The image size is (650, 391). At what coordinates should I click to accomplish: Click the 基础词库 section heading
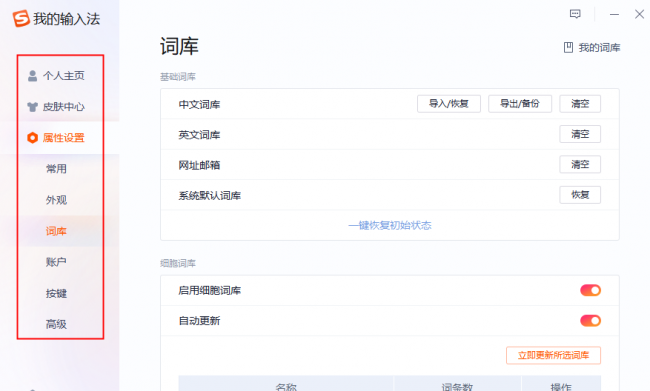pos(178,77)
